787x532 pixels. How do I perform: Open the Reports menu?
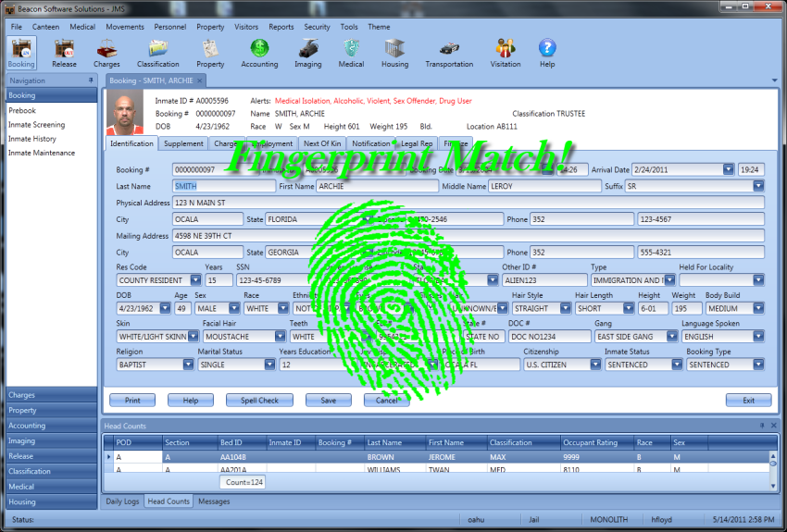281,27
